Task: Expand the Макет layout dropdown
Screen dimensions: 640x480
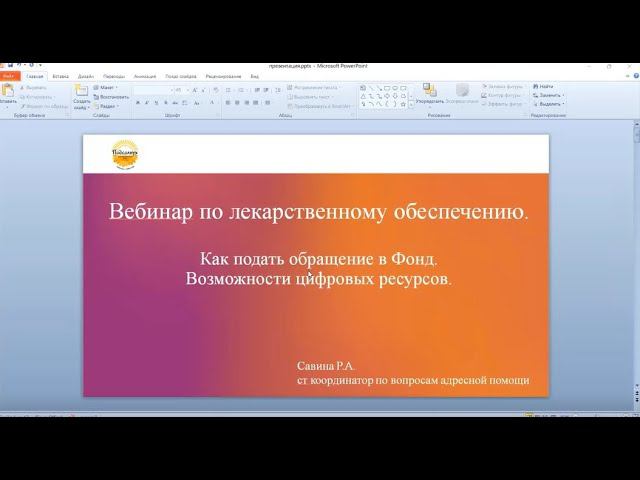Action: click(x=108, y=87)
